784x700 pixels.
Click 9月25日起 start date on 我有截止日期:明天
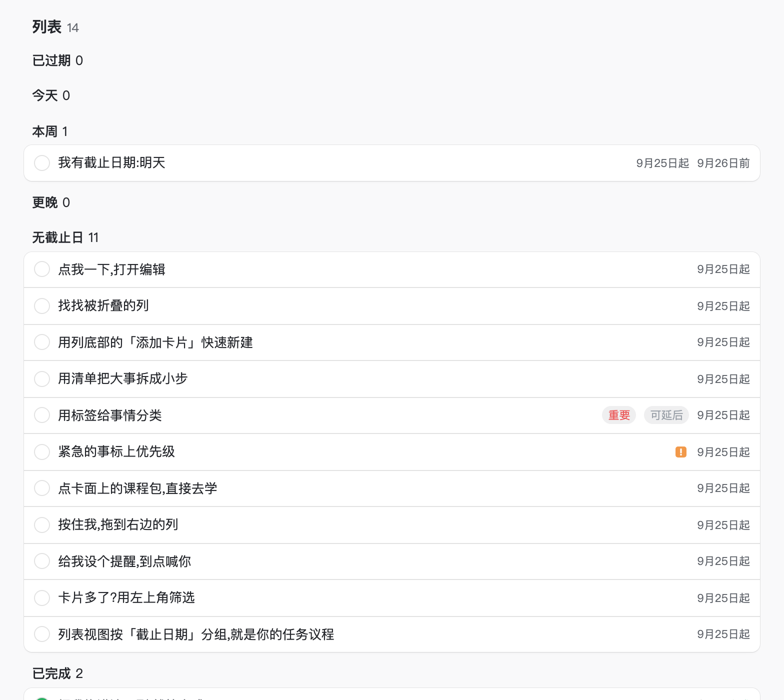coord(662,163)
